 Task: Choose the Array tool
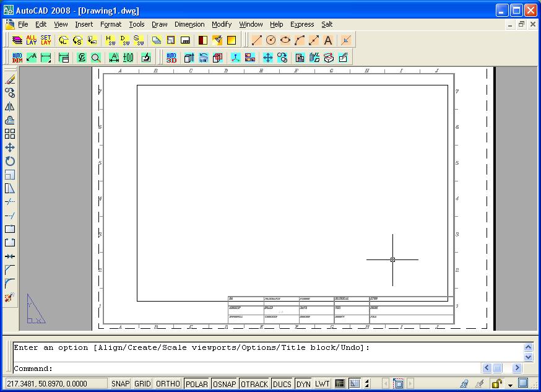pos(9,134)
